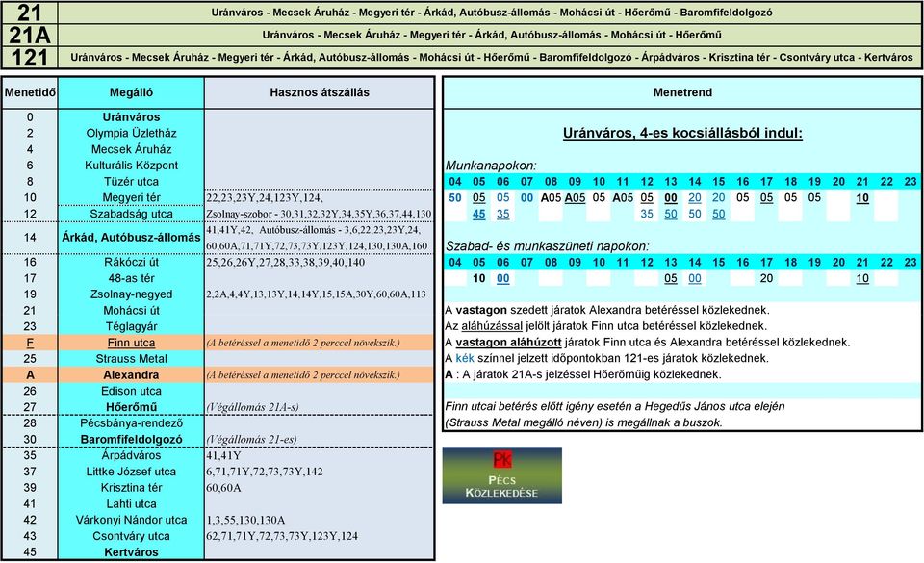The image size is (924, 563).
Task: Select the Olympia Üzletház stop
Action: pos(131,133)
